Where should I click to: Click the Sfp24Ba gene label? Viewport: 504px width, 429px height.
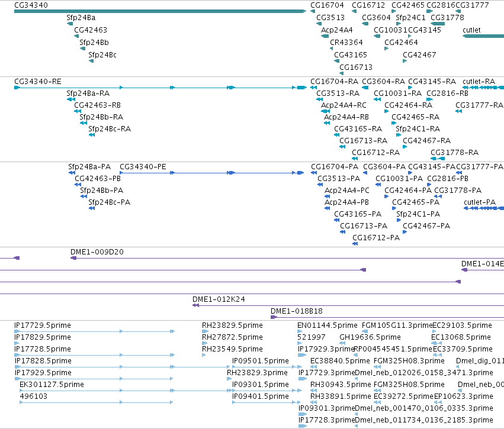[x=81, y=17]
